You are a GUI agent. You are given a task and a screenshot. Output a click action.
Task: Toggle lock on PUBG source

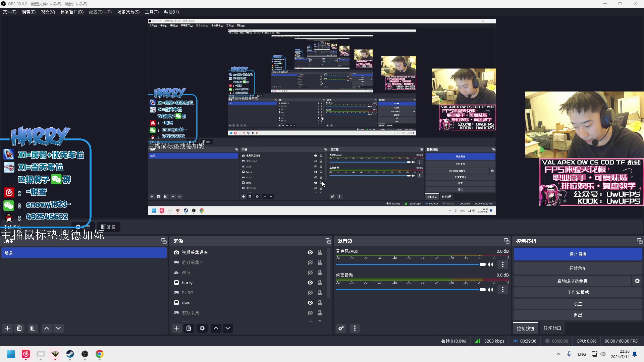coord(320,293)
